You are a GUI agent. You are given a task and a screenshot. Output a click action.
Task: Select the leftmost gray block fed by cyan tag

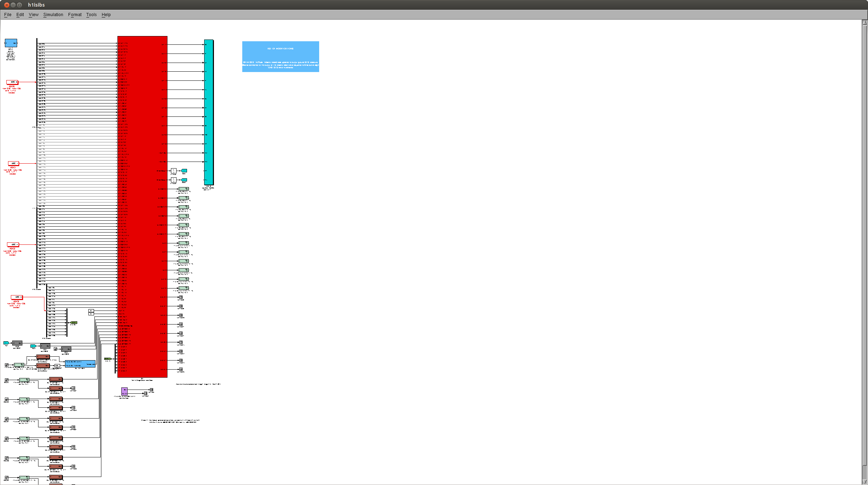coord(17,343)
